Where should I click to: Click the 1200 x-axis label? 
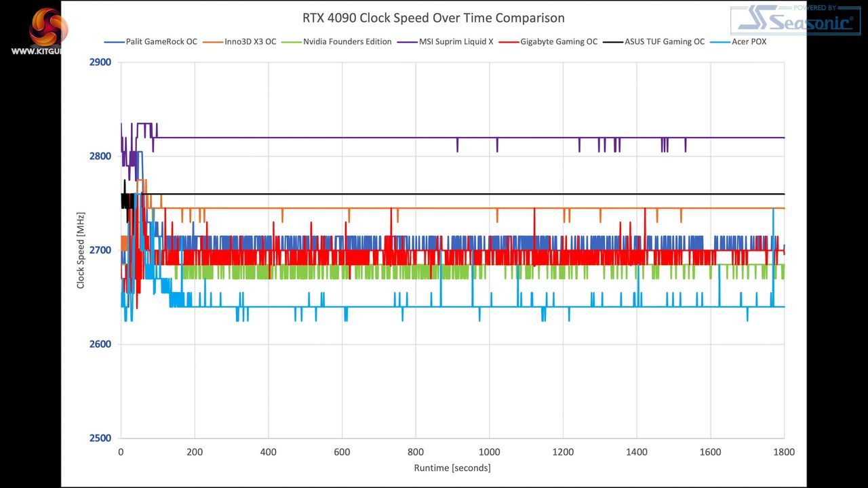point(563,452)
